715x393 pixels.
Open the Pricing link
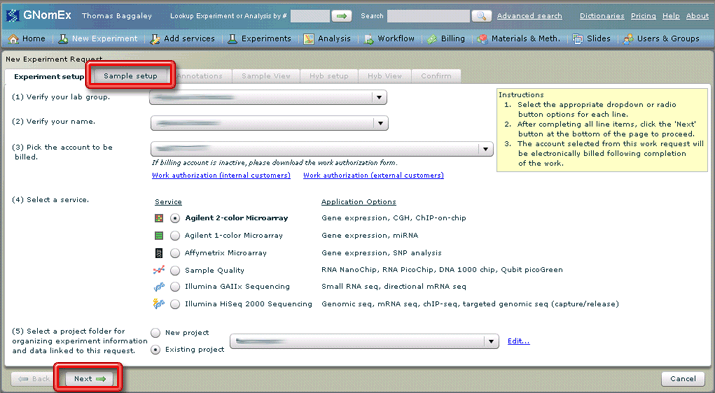pyautogui.click(x=643, y=16)
